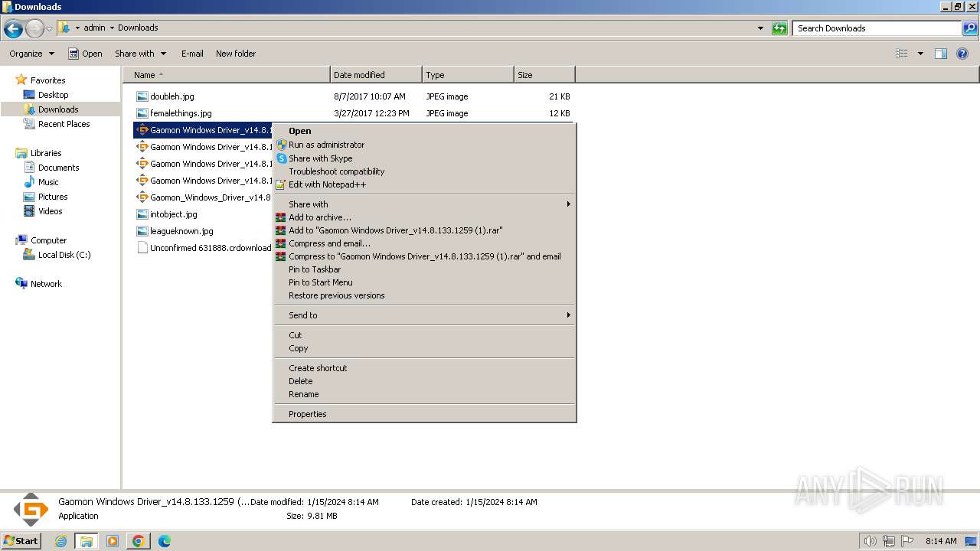Click the WinRAR icon beside Add to archive

tap(281, 217)
